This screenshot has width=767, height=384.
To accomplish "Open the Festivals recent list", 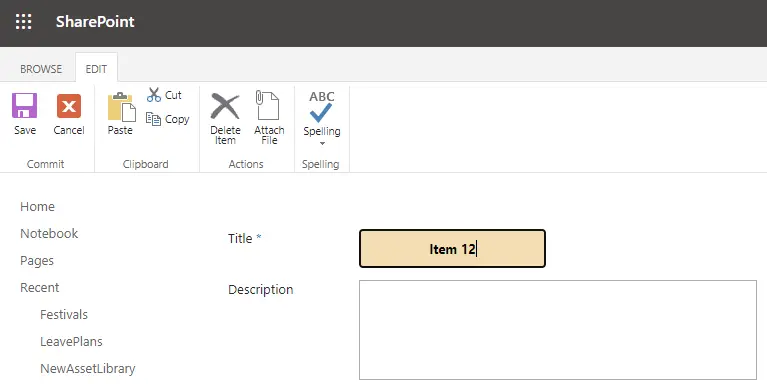I will click(x=64, y=315).
